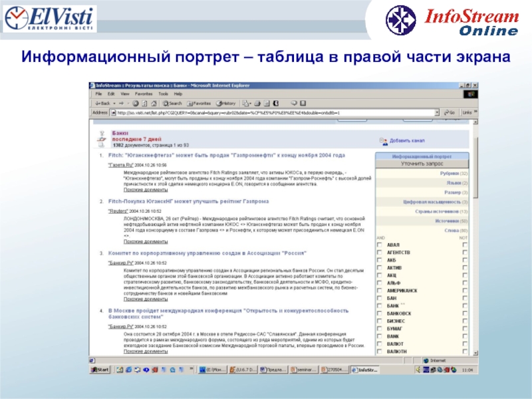Click the Back arrow in the IE toolbar
Viewport: 532px width, 399px height.
click(102, 104)
